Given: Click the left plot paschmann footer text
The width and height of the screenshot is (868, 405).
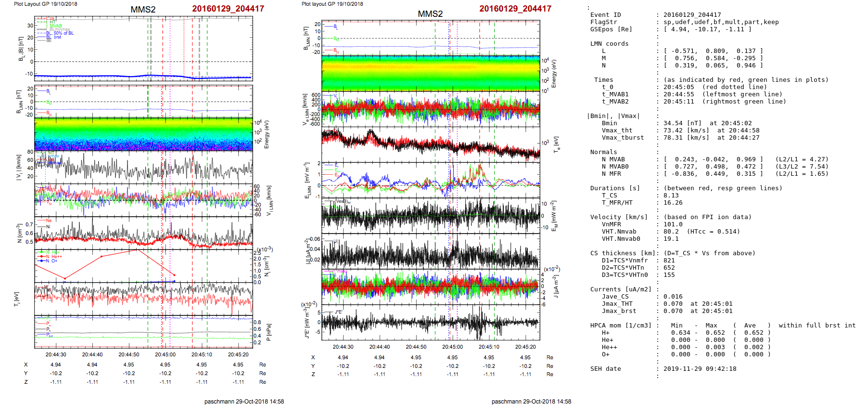Looking at the screenshot, I should [x=244, y=401].
